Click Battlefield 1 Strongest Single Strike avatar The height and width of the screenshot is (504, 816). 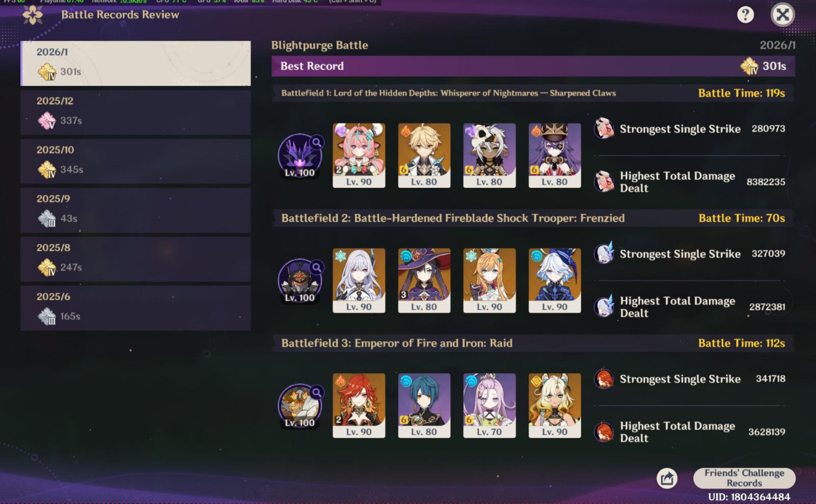tap(604, 129)
